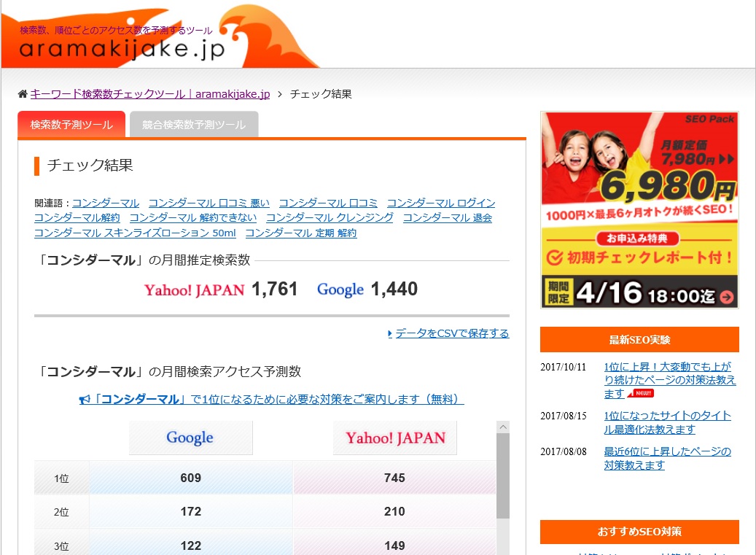Viewport: 756px width, 555px height.
Task: Click the arrow icon before CSV save link
Action: click(390, 334)
